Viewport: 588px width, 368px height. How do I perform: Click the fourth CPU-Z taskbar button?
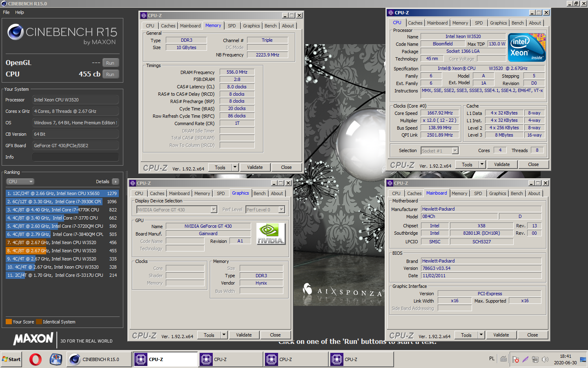[361, 359]
